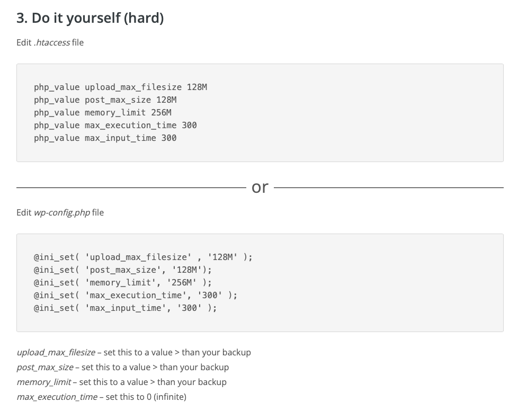The width and height of the screenshot is (518, 420).
Task: Click the italic 'max_execution_time' description term
Action: 57,397
